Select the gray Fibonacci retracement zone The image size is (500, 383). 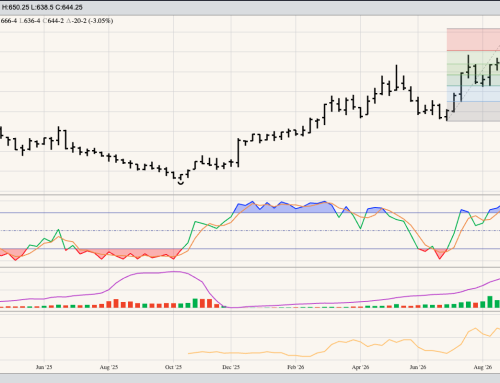coord(473,112)
